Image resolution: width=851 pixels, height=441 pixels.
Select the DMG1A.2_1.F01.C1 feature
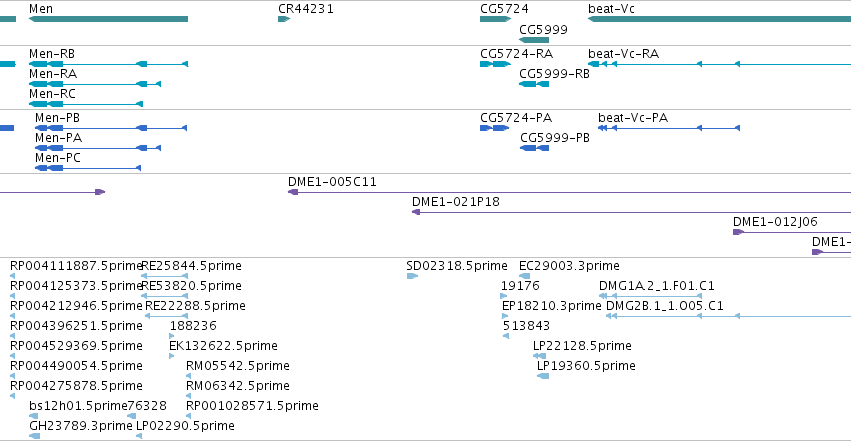[650, 296]
